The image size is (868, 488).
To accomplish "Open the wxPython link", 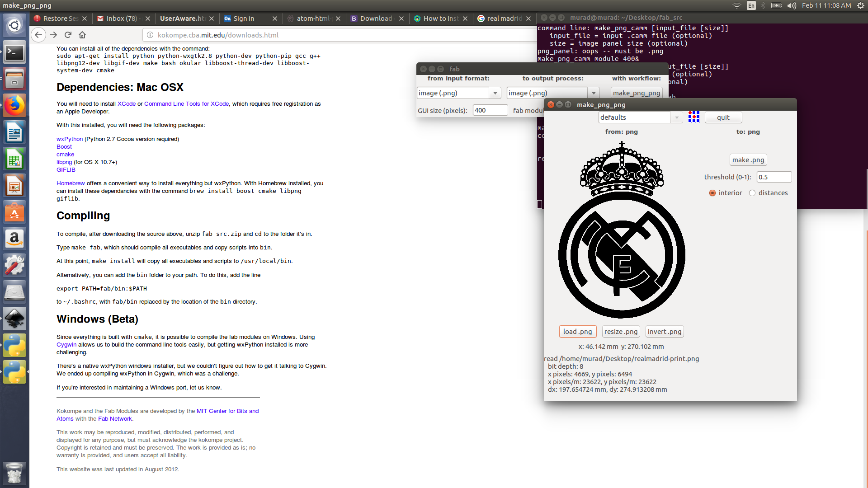I will point(70,139).
